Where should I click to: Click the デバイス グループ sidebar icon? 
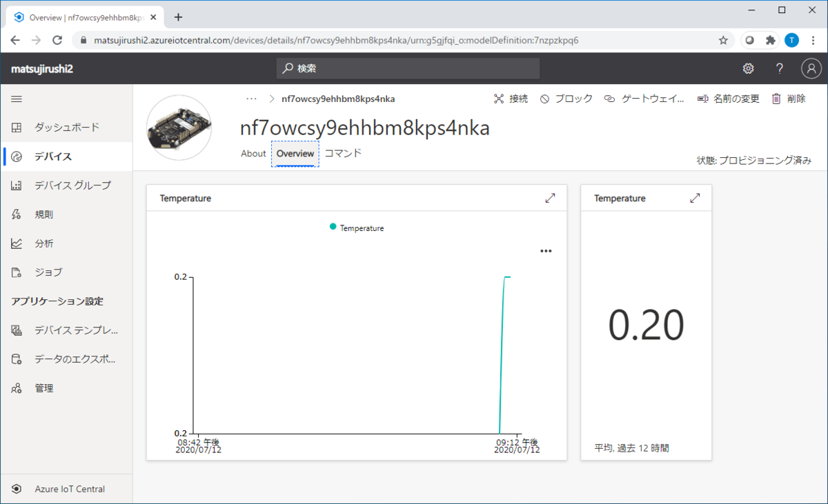[x=17, y=185]
